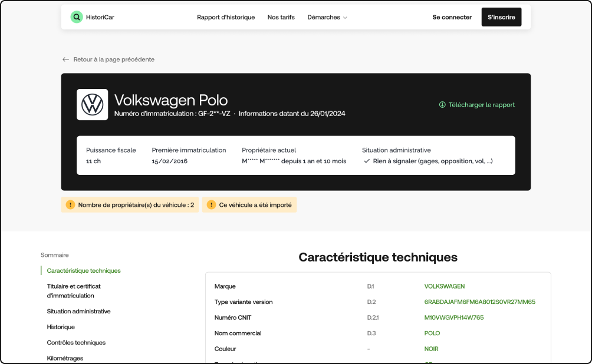Viewport: 592px width, 364px height.
Task: Click the Puissance fiscale value '11 ch'
Action: pos(93,161)
